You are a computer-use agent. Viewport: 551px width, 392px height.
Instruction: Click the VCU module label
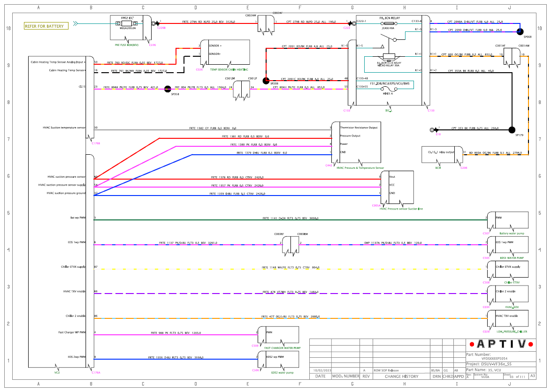click(57, 373)
